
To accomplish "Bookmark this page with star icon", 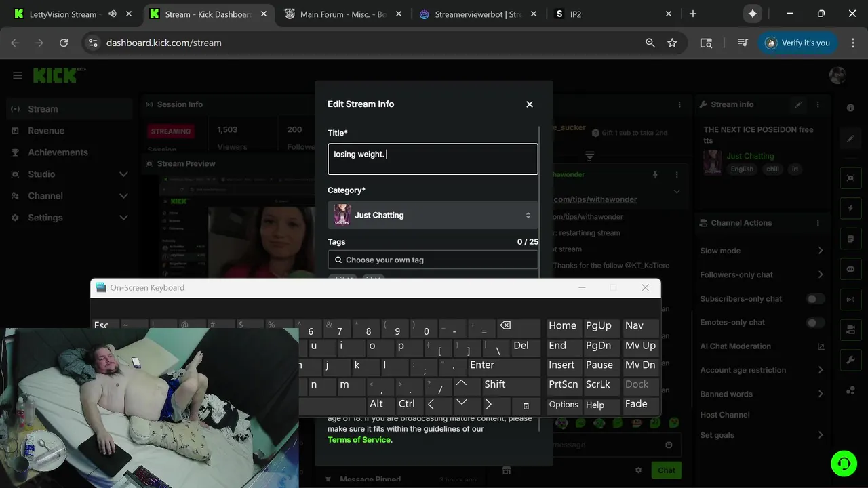I will point(672,43).
